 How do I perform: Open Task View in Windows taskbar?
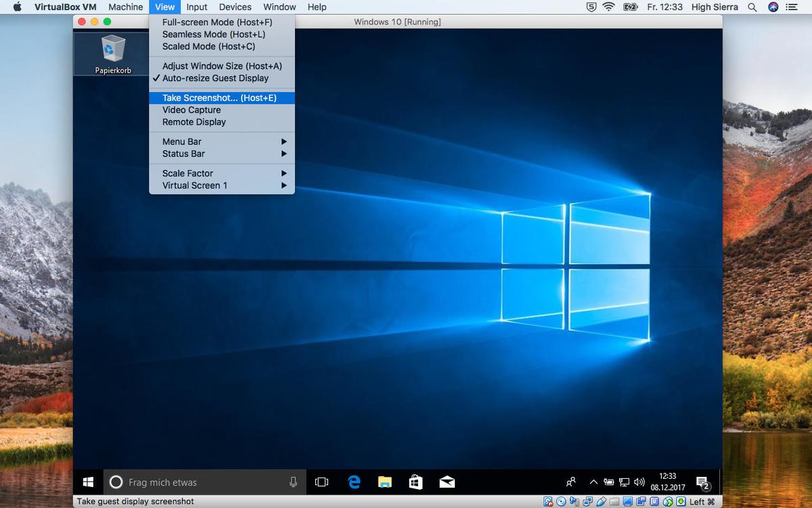click(321, 482)
